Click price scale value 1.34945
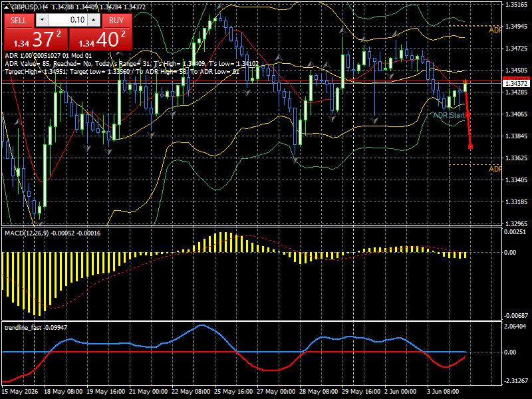This screenshot has width=532, height=399. pyautogui.click(x=516, y=27)
